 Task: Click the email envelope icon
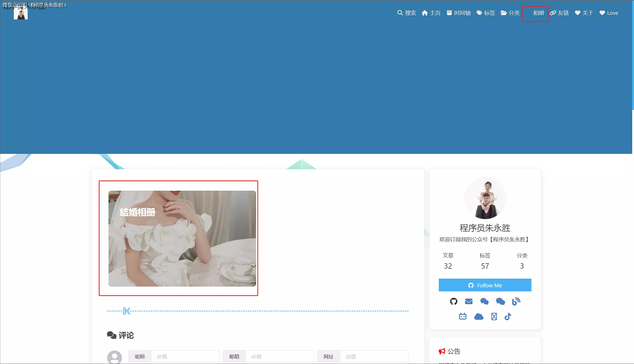[x=468, y=301]
